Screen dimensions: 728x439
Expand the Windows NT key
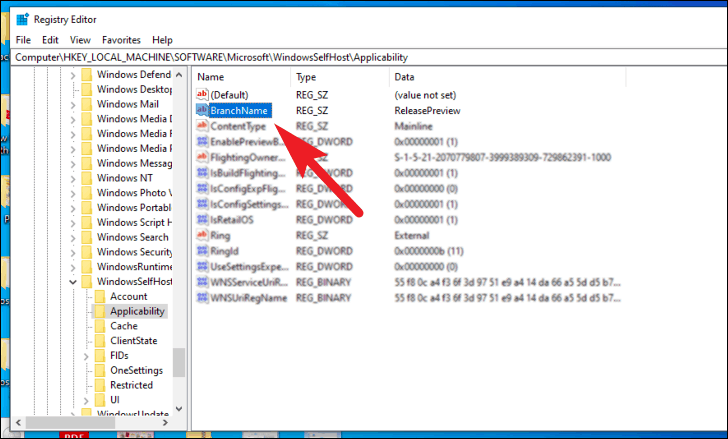point(73,178)
